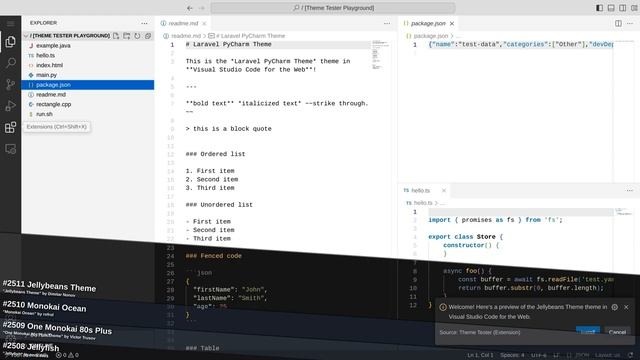The width and height of the screenshot is (640, 360).
Task: Open the Customize Layout icon
Action: tap(634, 8)
